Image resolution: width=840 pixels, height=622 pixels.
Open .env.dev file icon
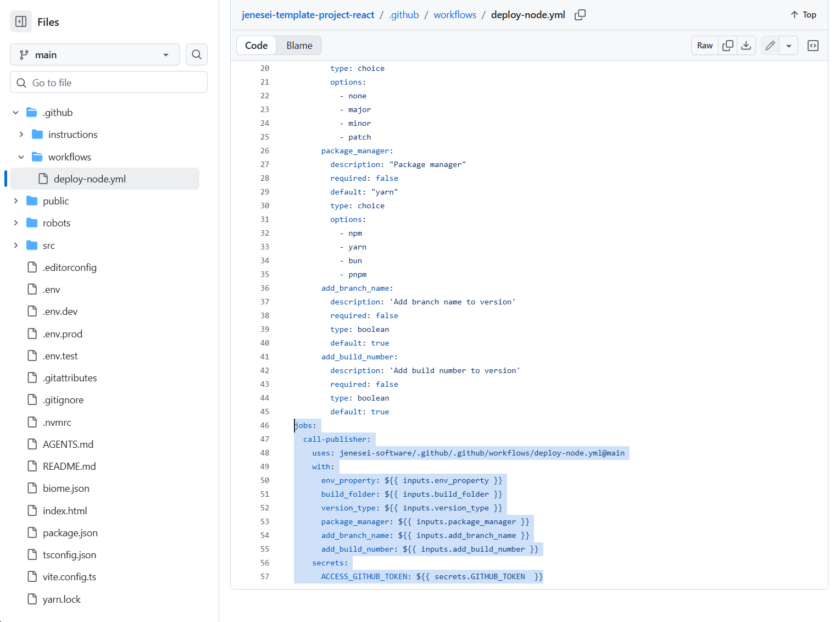32,312
